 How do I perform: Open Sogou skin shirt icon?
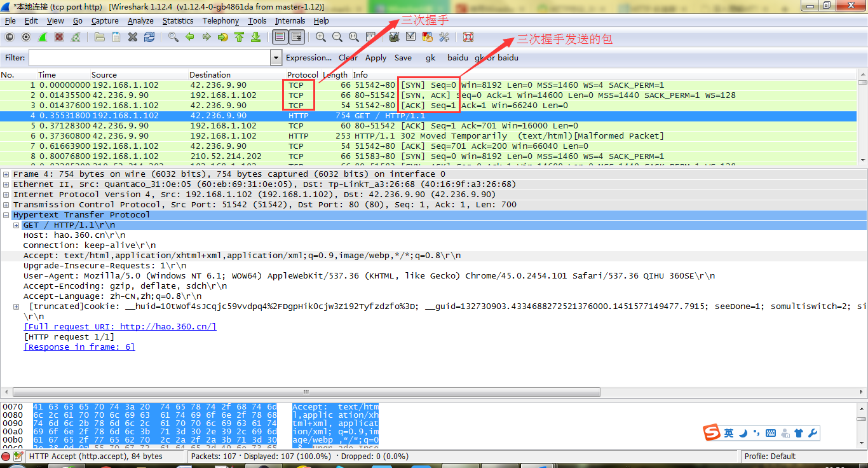coord(799,433)
